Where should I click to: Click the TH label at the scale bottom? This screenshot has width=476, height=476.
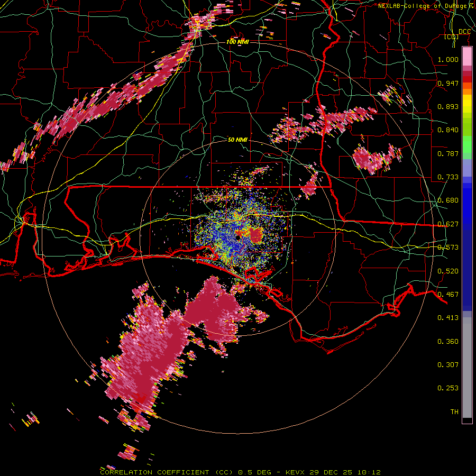(x=454, y=412)
